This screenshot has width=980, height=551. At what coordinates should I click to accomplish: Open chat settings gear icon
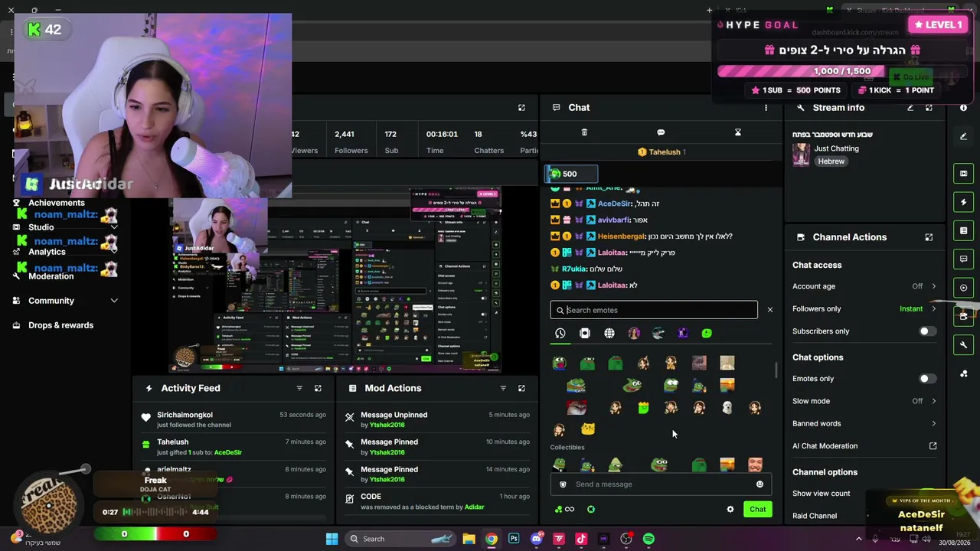point(730,510)
